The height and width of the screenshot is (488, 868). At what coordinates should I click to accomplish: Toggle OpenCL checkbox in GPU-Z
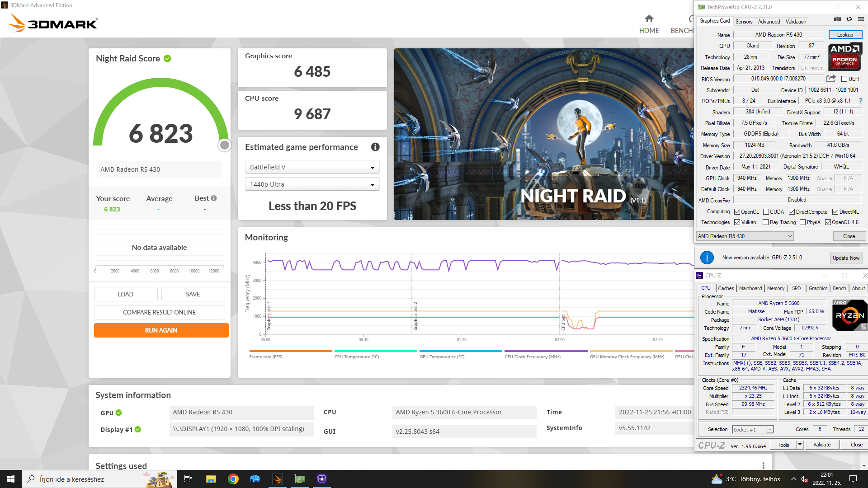point(737,212)
